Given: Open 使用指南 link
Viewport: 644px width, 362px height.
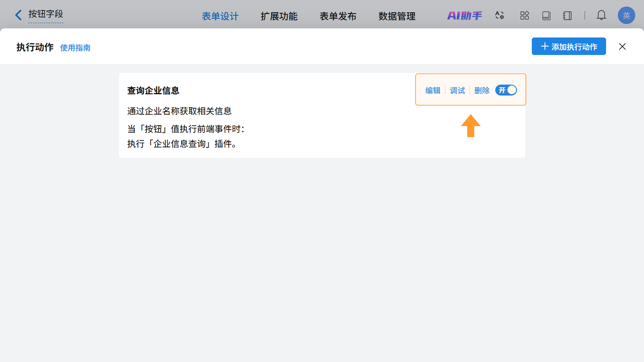Looking at the screenshot, I should 75,47.
